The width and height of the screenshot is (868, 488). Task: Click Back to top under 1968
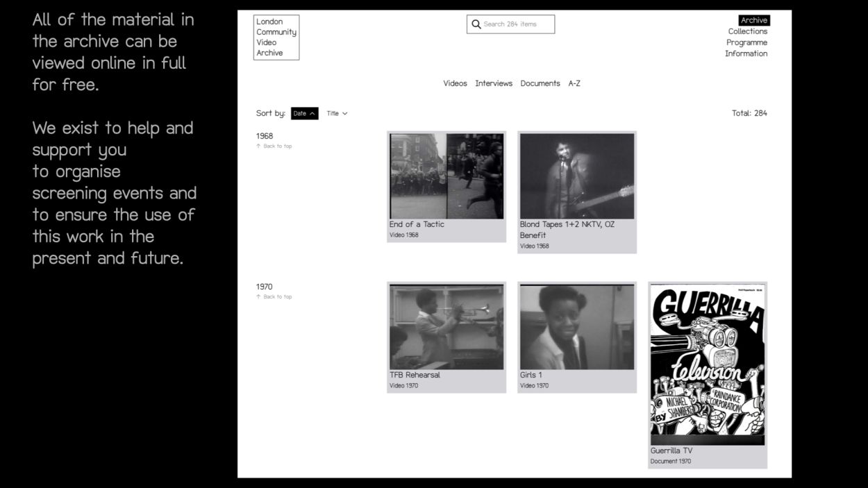click(x=274, y=146)
